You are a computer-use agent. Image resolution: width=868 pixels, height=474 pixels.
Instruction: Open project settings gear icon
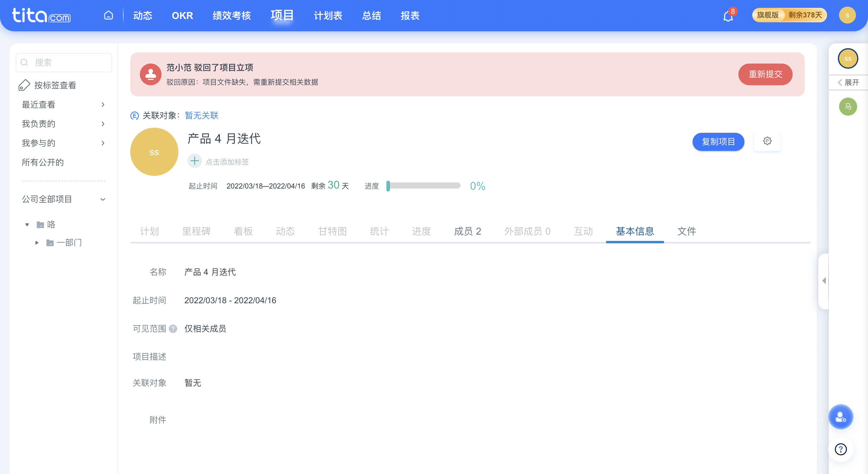pos(767,141)
